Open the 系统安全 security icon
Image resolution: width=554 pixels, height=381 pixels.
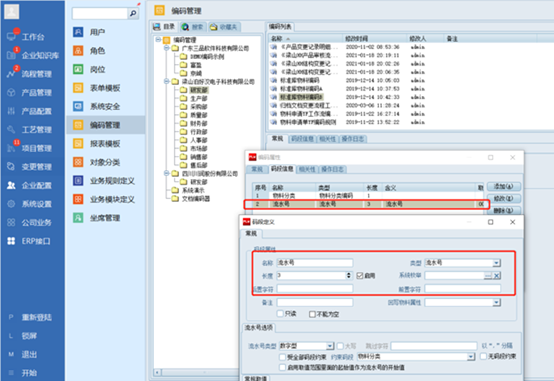[78, 106]
